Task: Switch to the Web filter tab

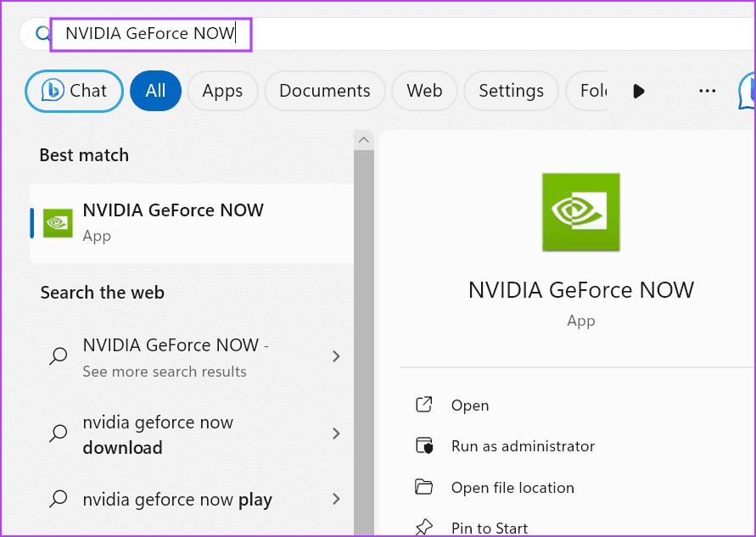Action: (x=424, y=91)
